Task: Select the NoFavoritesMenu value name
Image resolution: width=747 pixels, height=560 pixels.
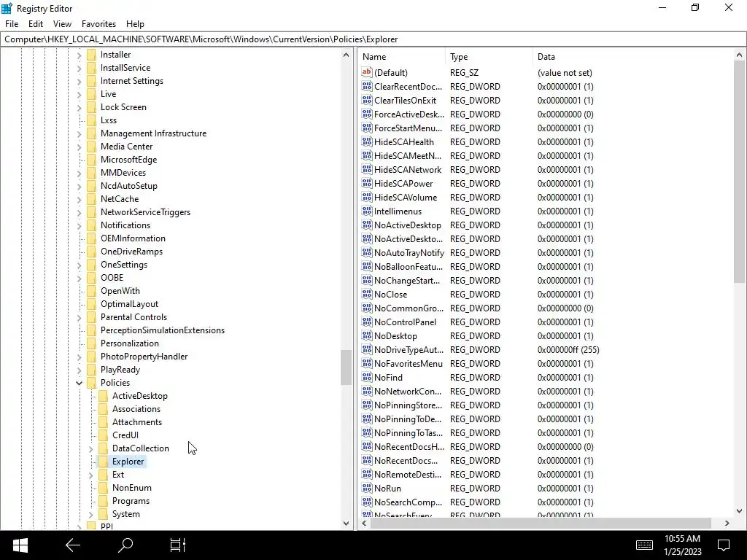Action: (409, 363)
